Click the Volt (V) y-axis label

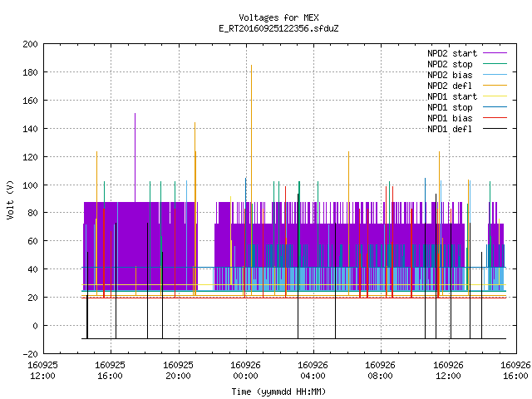[10, 199]
